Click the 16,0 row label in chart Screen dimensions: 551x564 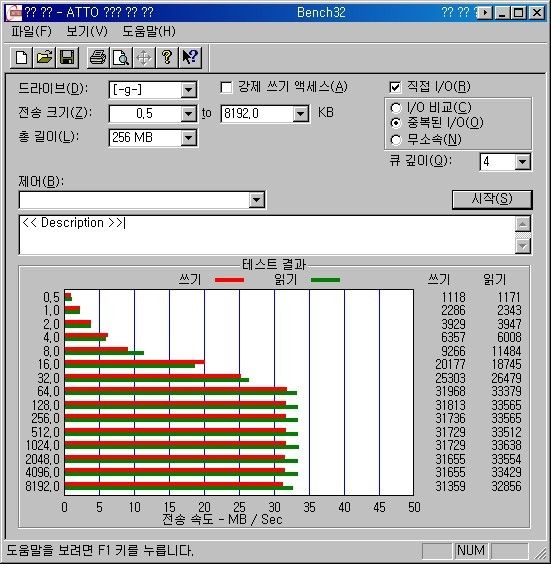point(49,364)
